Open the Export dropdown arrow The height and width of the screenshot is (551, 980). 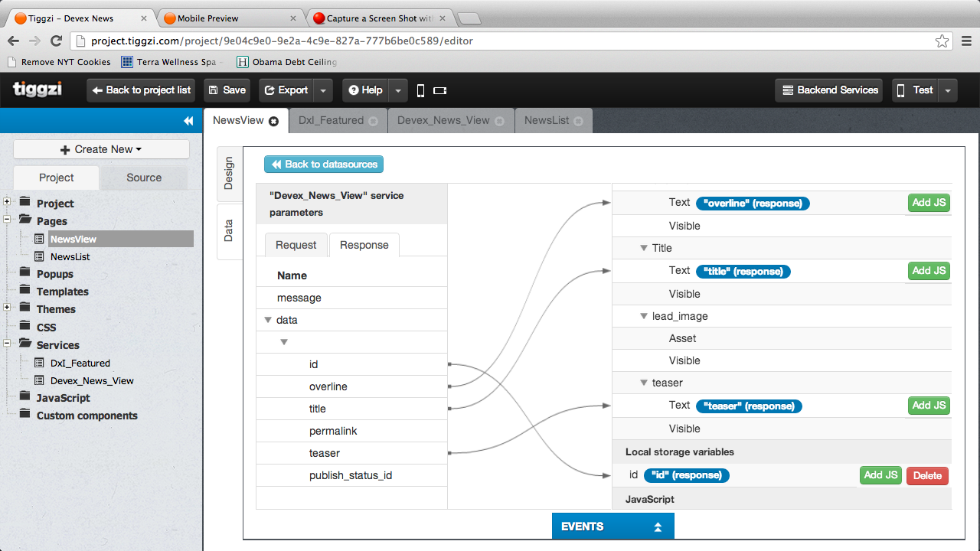(x=323, y=90)
